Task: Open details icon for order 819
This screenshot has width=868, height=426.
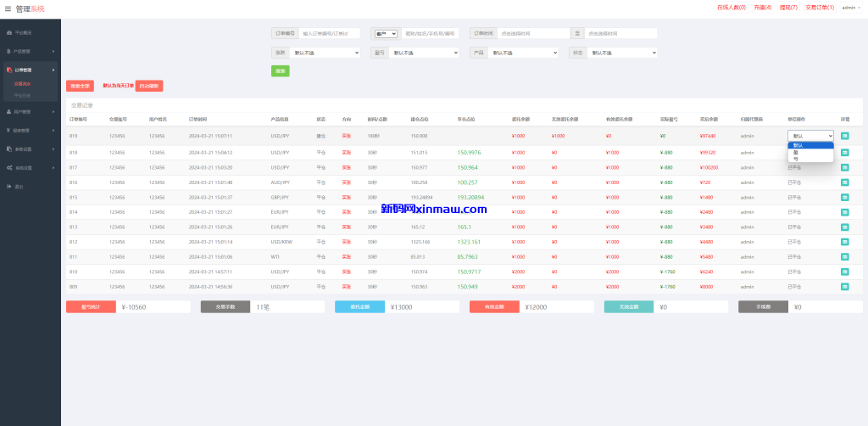Action: tap(844, 136)
